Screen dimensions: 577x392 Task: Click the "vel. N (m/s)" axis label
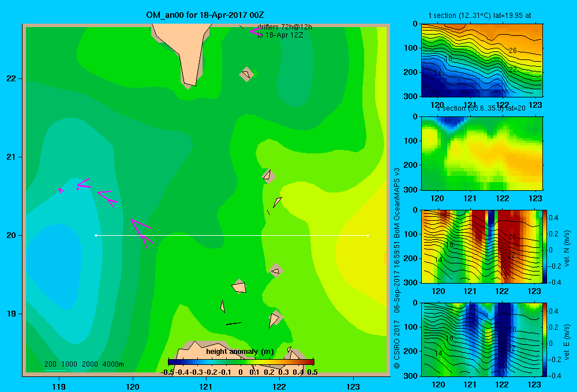(567, 248)
